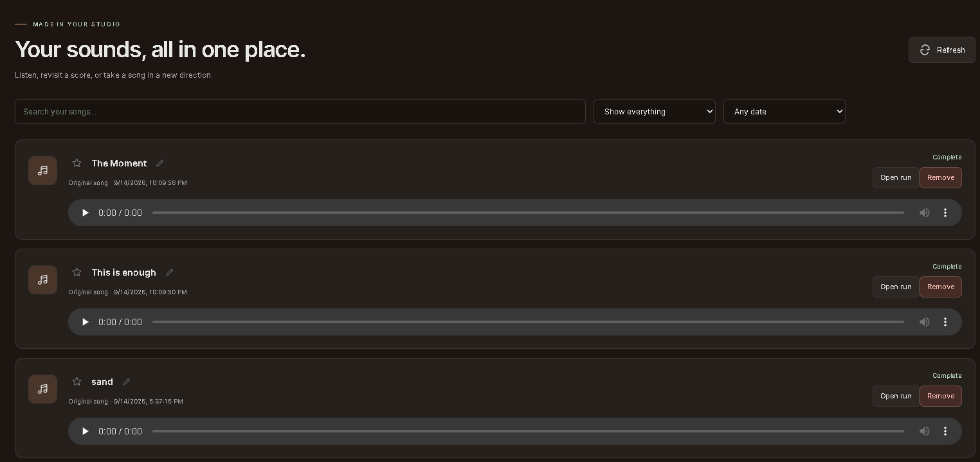Rename The Moment using the pencil icon
980x462 pixels.
pos(160,163)
